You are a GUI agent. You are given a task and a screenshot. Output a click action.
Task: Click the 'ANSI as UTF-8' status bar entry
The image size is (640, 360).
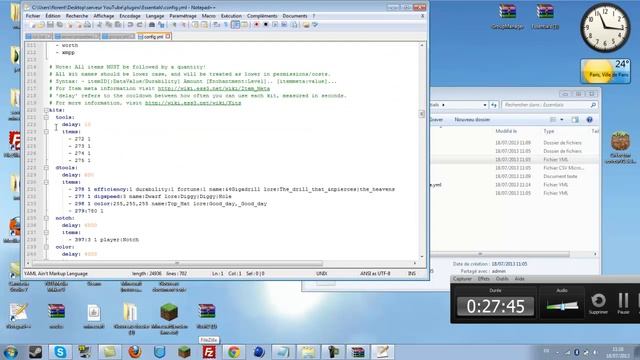[x=375, y=273]
